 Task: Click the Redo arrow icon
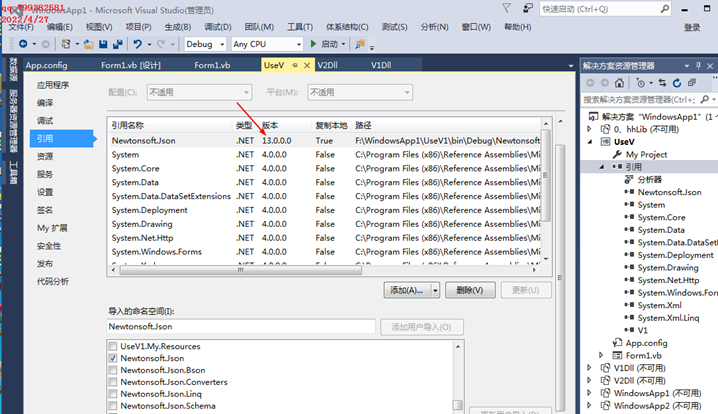point(161,44)
